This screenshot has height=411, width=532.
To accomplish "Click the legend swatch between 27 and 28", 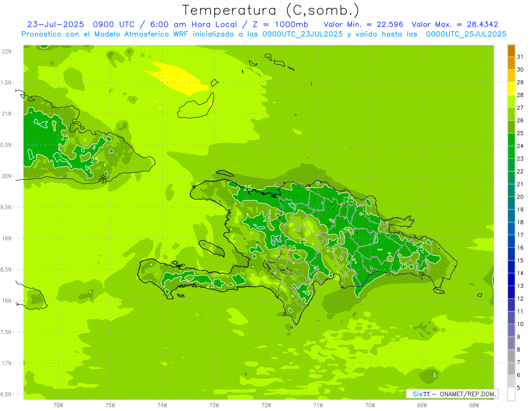I will pyautogui.click(x=511, y=101).
